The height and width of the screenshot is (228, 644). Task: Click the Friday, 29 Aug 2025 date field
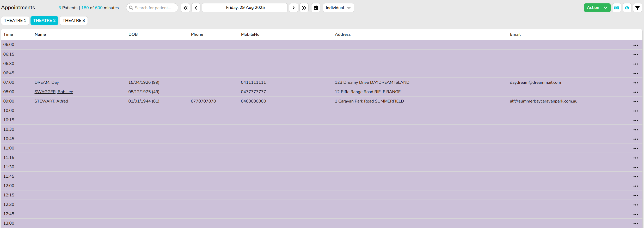pos(245,8)
